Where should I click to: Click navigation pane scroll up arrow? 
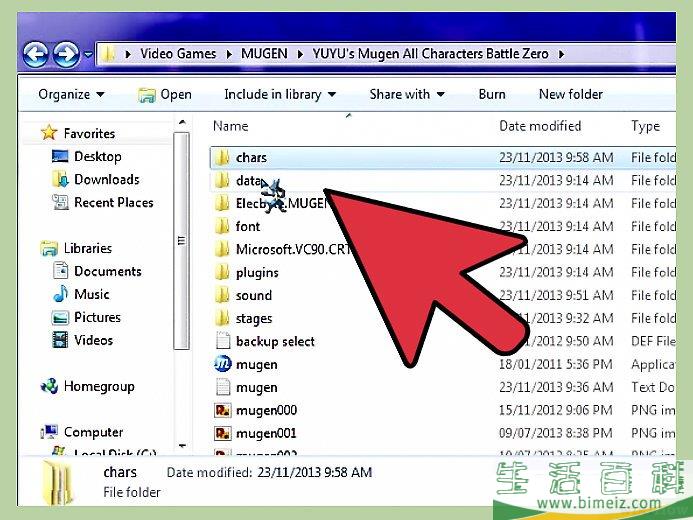[x=182, y=122]
